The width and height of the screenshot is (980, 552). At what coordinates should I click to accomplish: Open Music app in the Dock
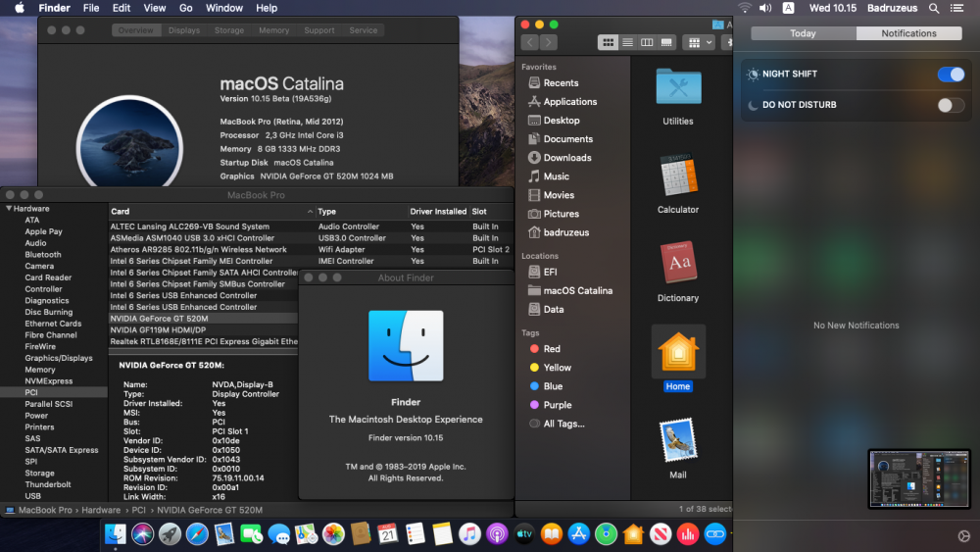(x=469, y=534)
